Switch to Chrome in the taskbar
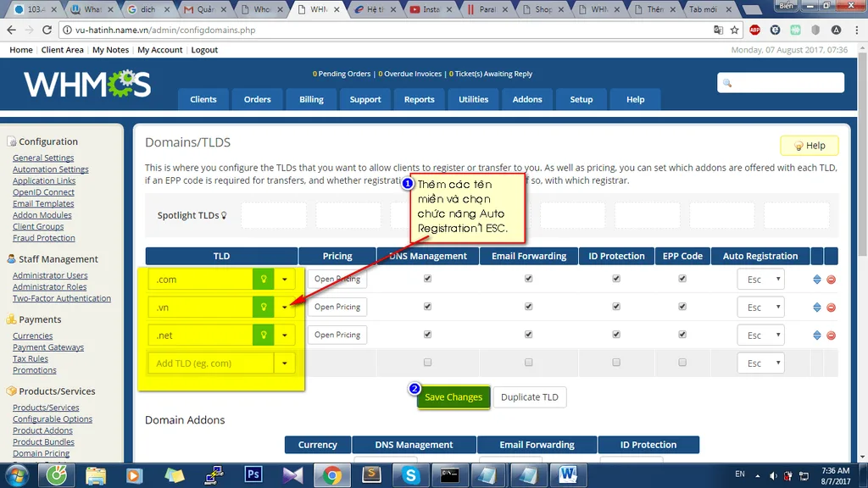Viewport: 868px width, 488px height. [x=332, y=475]
